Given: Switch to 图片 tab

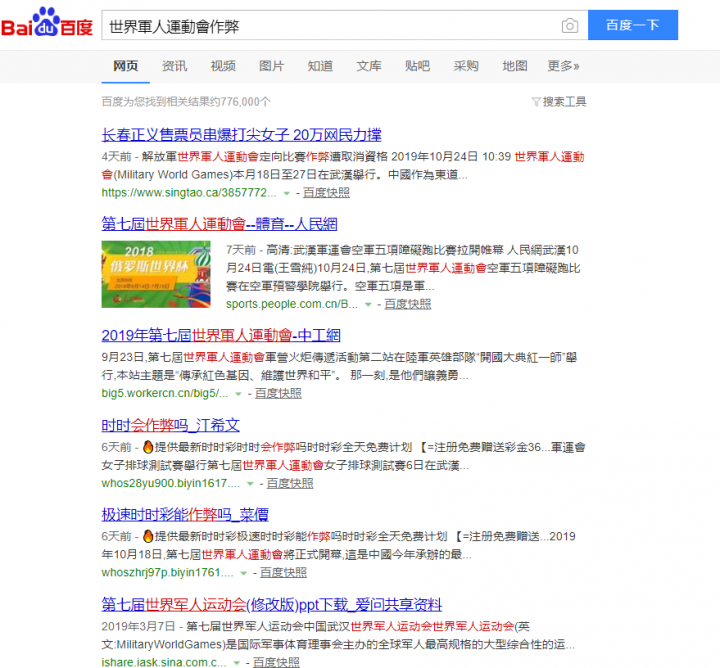Looking at the screenshot, I should tap(271, 66).
